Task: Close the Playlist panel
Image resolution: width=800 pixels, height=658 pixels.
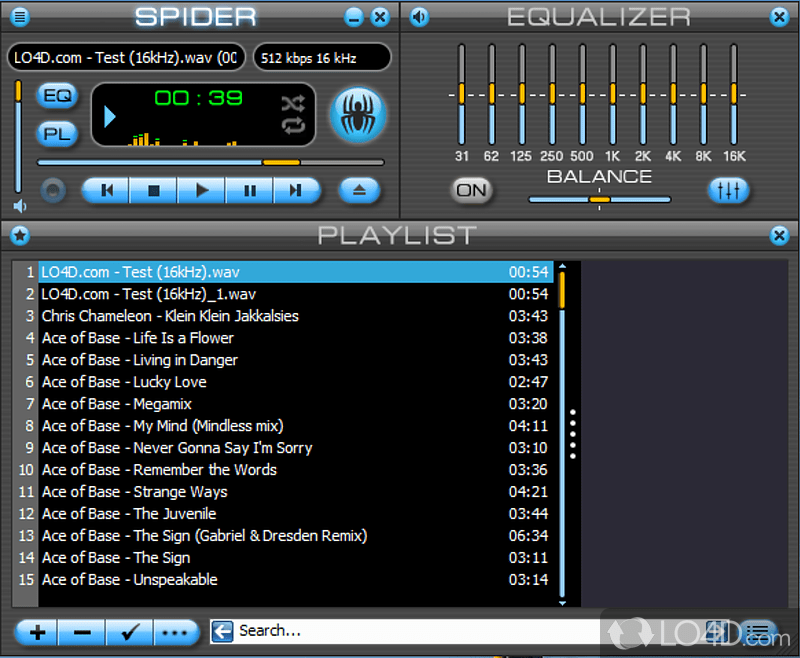Action: [779, 236]
